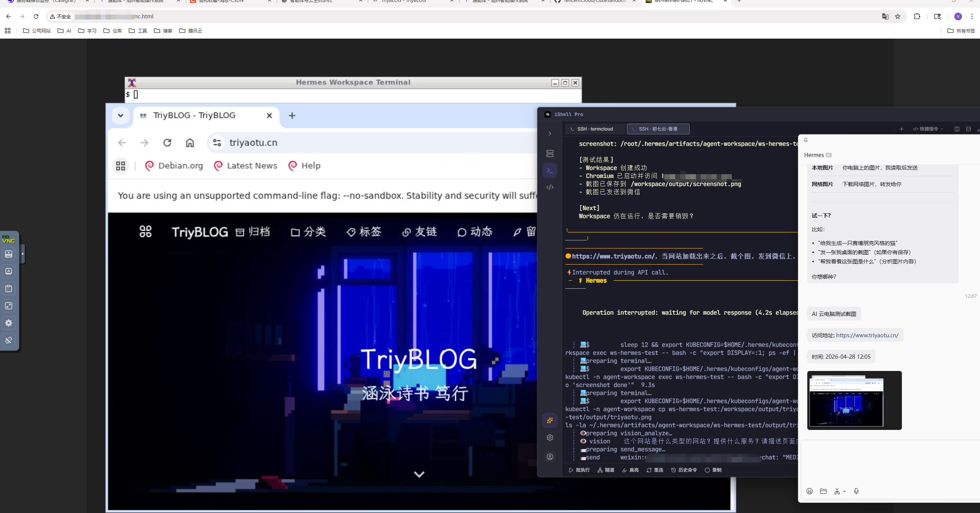Viewport: 980px width, 513px height.
Task: Go forward in remote Chromium
Action: (x=144, y=143)
